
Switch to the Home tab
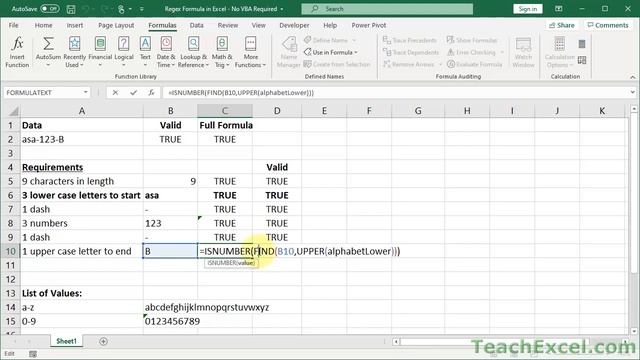click(43, 25)
